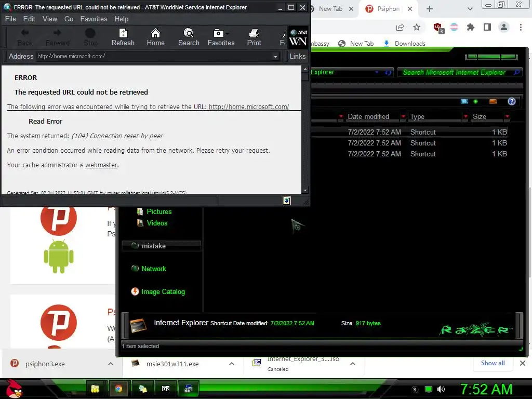Open View menu in Internet Explorer
Screen dimensions: 532x399
(x=50, y=19)
